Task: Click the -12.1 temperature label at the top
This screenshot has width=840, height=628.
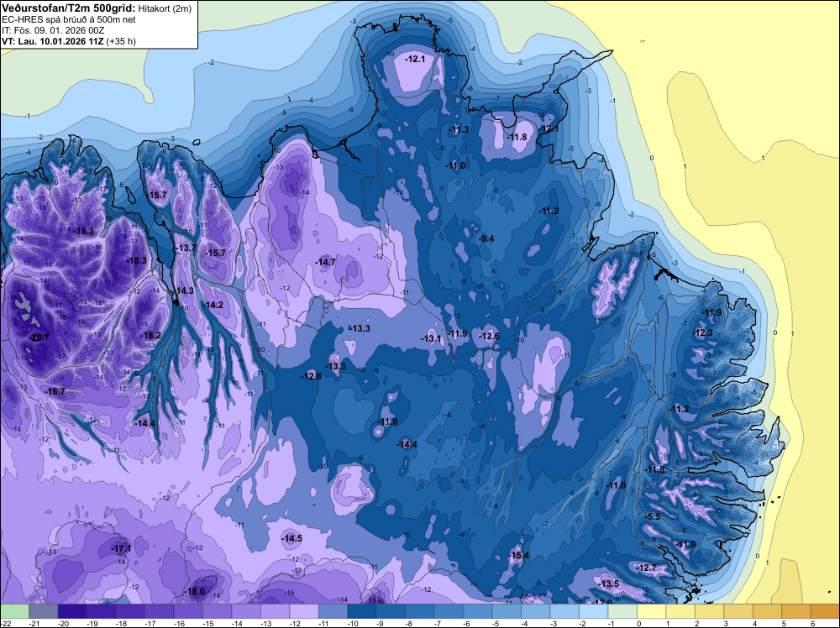Action: click(x=415, y=60)
